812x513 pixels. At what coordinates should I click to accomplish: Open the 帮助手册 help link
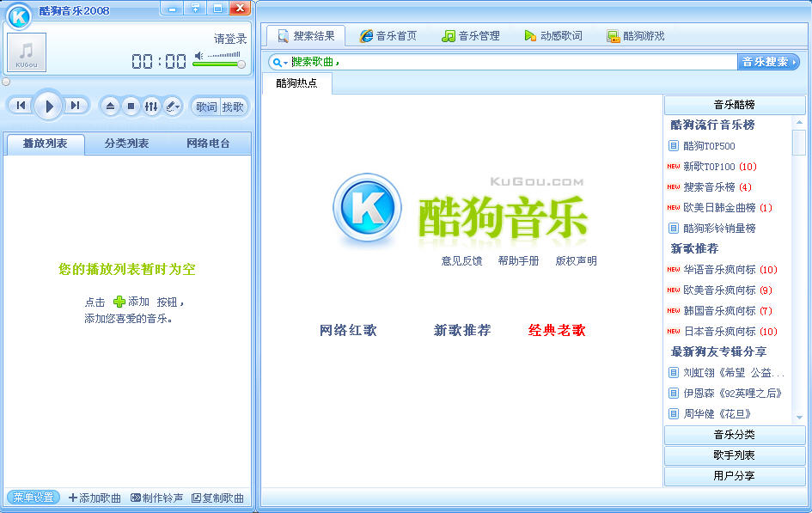pyautogui.click(x=518, y=261)
